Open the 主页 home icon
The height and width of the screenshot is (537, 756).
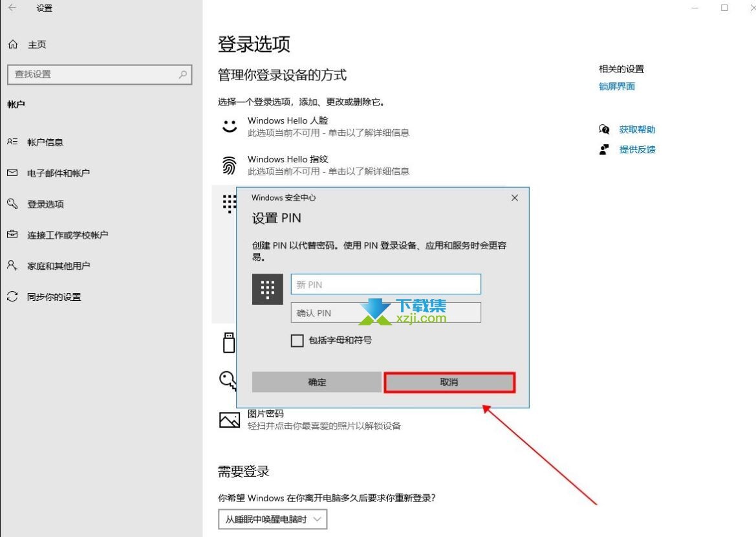pos(13,45)
